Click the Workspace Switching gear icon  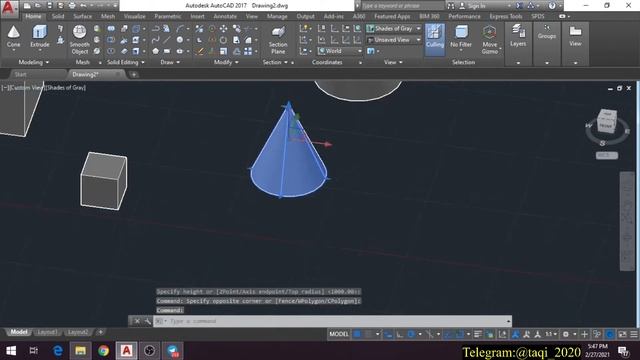point(566,334)
